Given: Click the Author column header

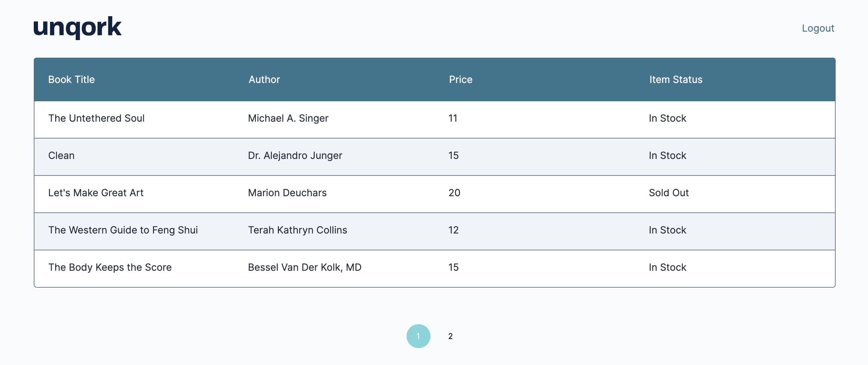Looking at the screenshot, I should [x=264, y=79].
